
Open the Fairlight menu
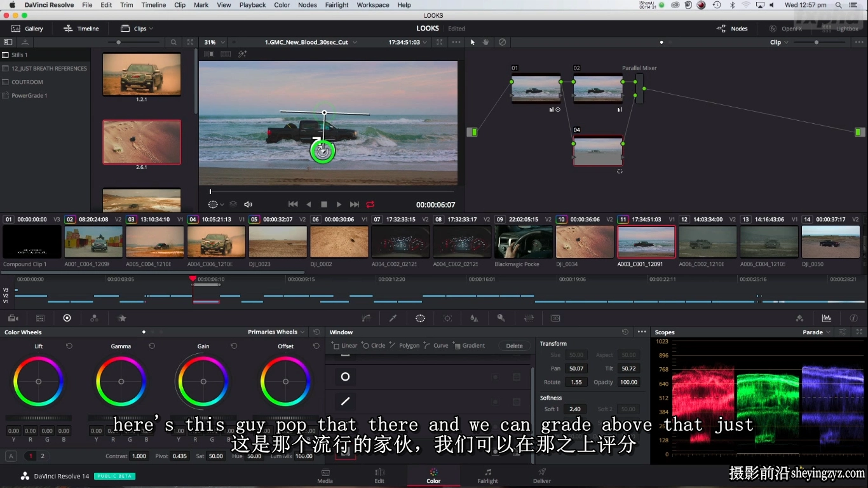pos(337,5)
